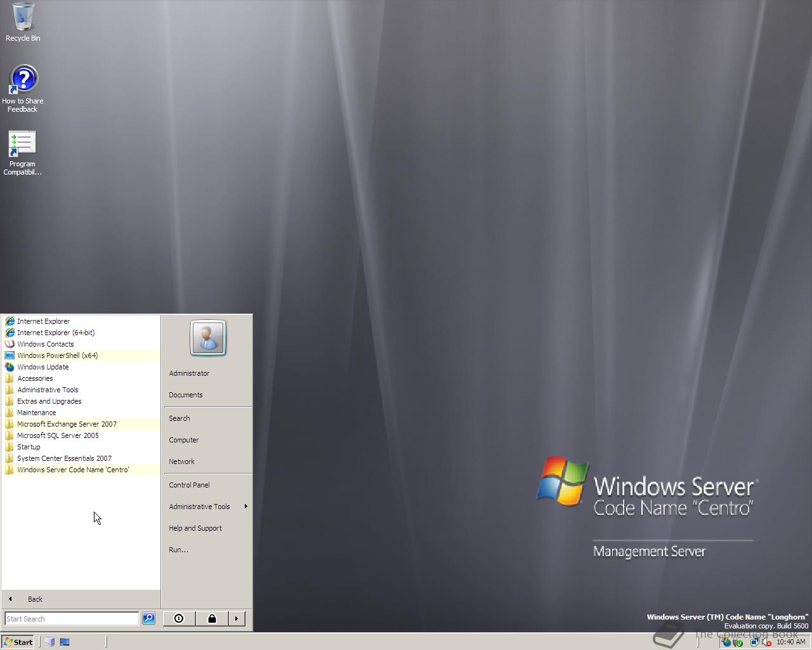Select the Recycle Bin desktop icon
The height and width of the screenshot is (650, 812).
pos(23,22)
